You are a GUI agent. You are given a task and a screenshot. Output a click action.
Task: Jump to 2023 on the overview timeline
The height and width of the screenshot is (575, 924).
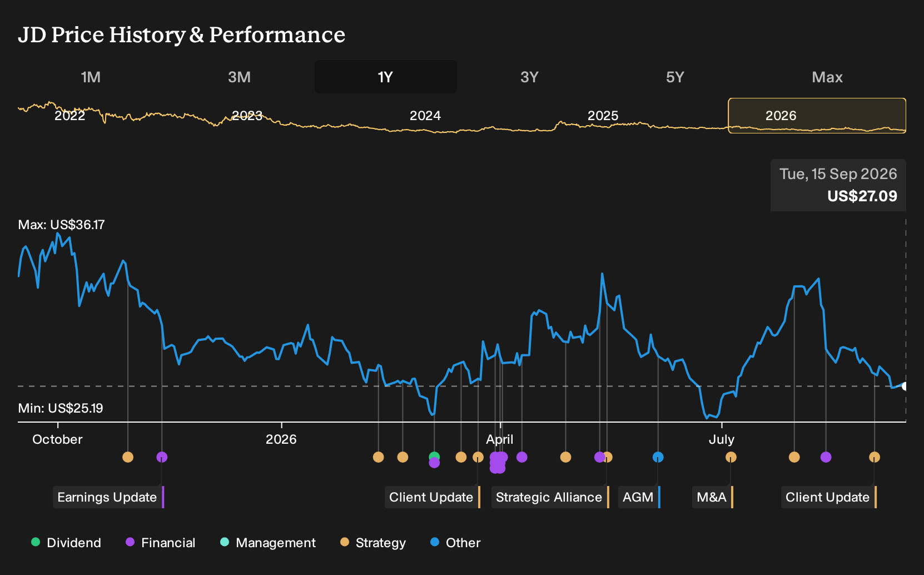coord(247,116)
